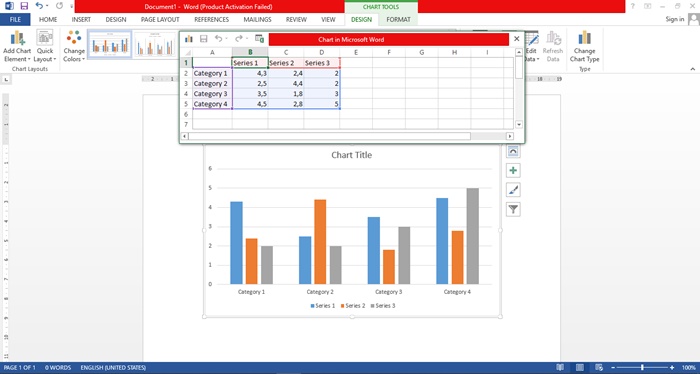Expand the Quick Layout dropdown
The width and height of the screenshot is (700, 374).
[45, 46]
